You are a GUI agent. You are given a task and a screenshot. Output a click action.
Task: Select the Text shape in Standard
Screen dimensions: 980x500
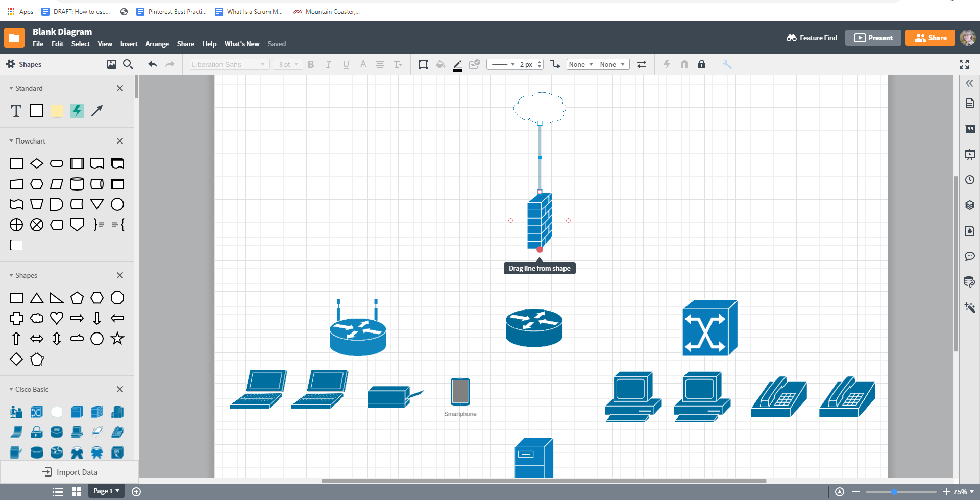tap(16, 111)
